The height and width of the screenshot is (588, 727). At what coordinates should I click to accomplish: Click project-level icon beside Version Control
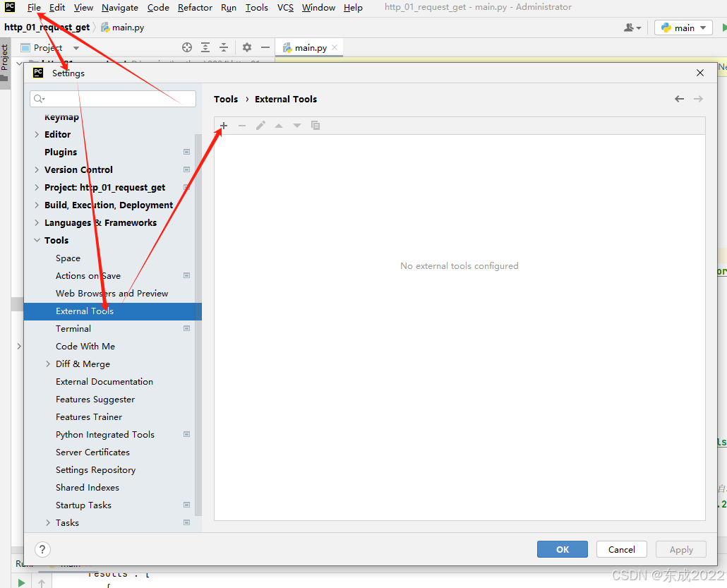[x=186, y=169]
